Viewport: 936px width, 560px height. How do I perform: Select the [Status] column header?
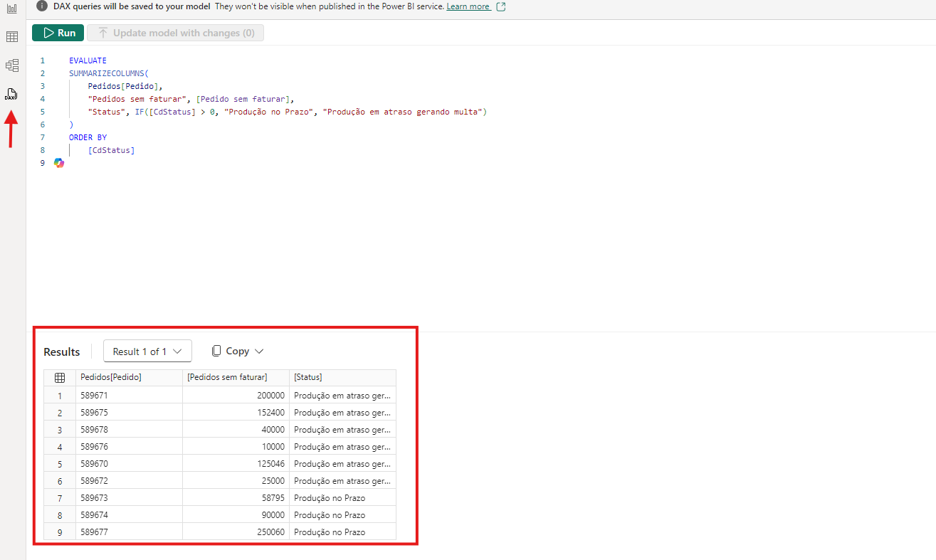(342, 378)
